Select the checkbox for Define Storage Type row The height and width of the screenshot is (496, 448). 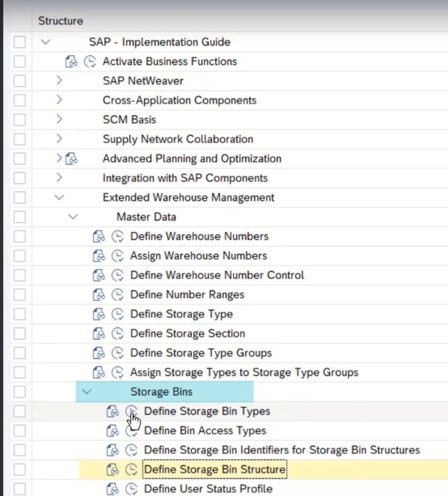(x=19, y=314)
